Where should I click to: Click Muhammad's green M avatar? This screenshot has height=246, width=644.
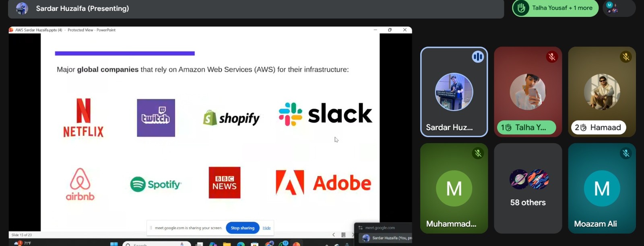(454, 188)
